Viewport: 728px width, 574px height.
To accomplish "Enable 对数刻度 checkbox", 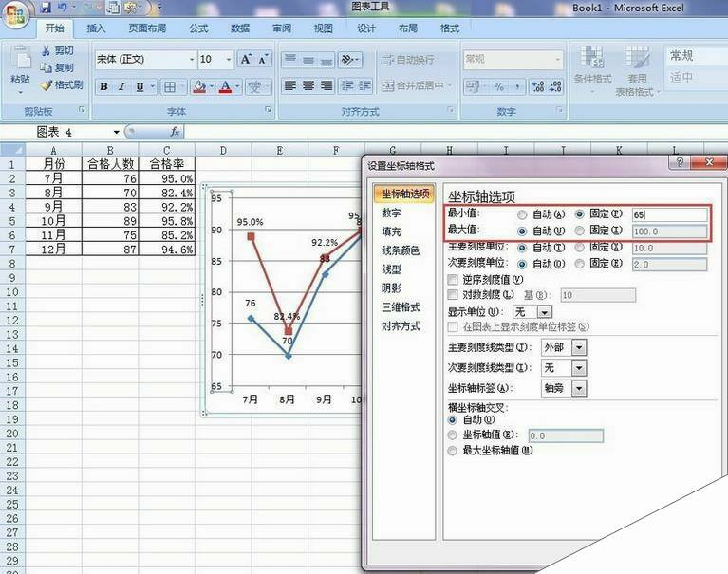I will [x=453, y=295].
